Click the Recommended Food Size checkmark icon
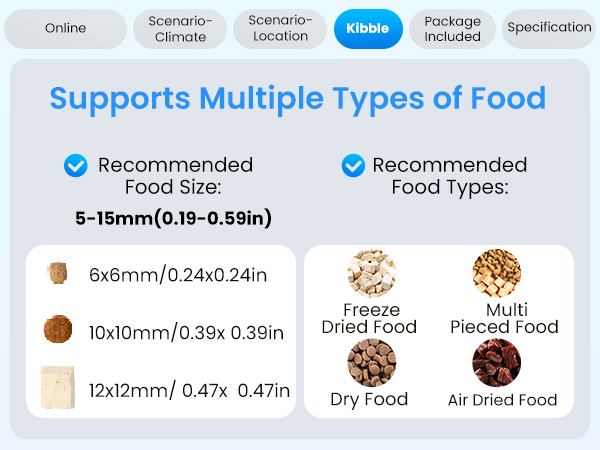600x450 pixels. [75, 165]
